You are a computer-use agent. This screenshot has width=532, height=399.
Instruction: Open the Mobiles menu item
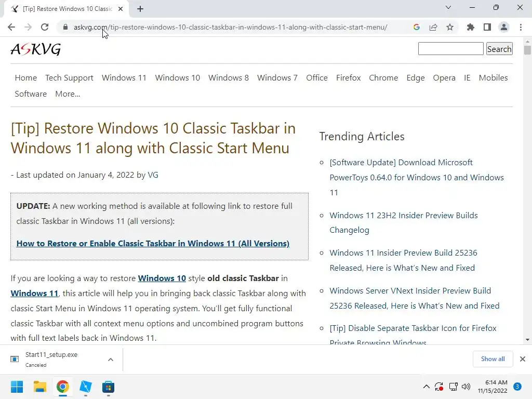pos(494,78)
